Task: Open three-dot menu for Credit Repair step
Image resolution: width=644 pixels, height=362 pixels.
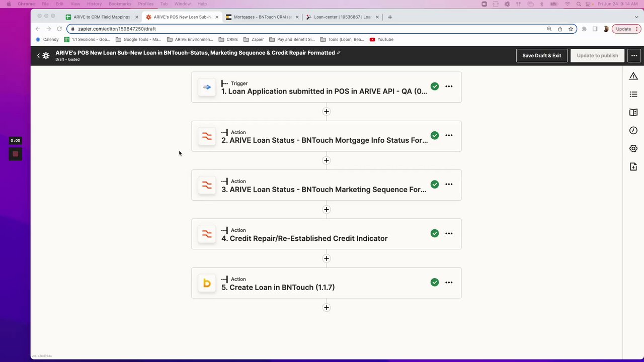Action: [x=449, y=233]
